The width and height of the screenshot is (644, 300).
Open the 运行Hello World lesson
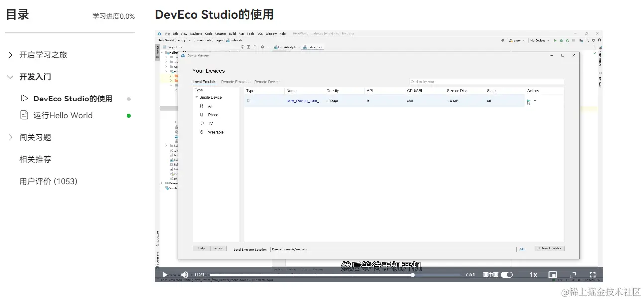tap(63, 115)
